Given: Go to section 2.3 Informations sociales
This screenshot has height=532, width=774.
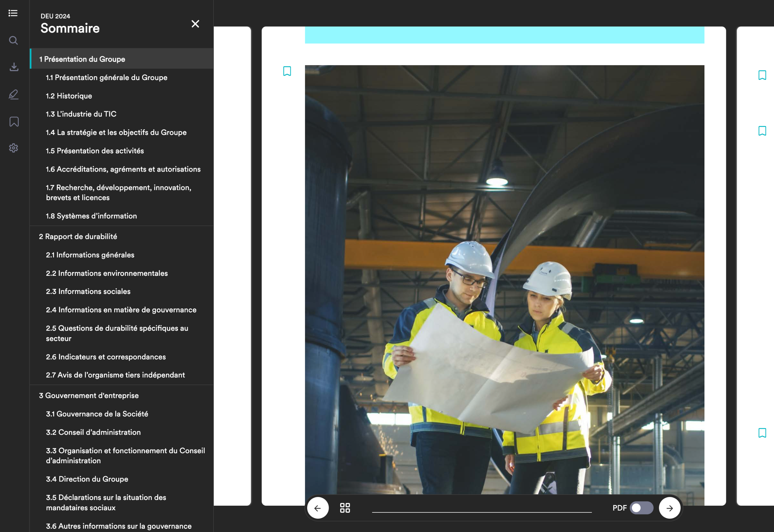Looking at the screenshot, I should [88, 291].
